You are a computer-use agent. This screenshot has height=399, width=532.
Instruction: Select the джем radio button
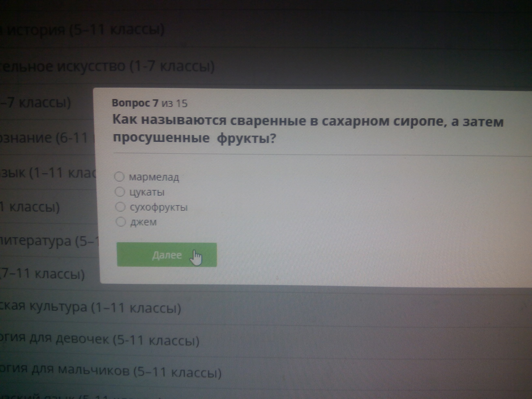pos(121,222)
